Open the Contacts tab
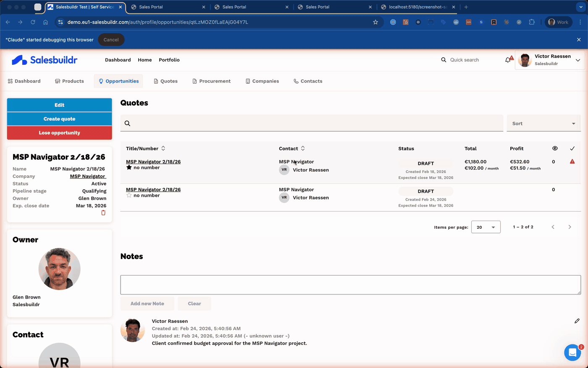Screen dimensions: 588x368 [308, 81]
